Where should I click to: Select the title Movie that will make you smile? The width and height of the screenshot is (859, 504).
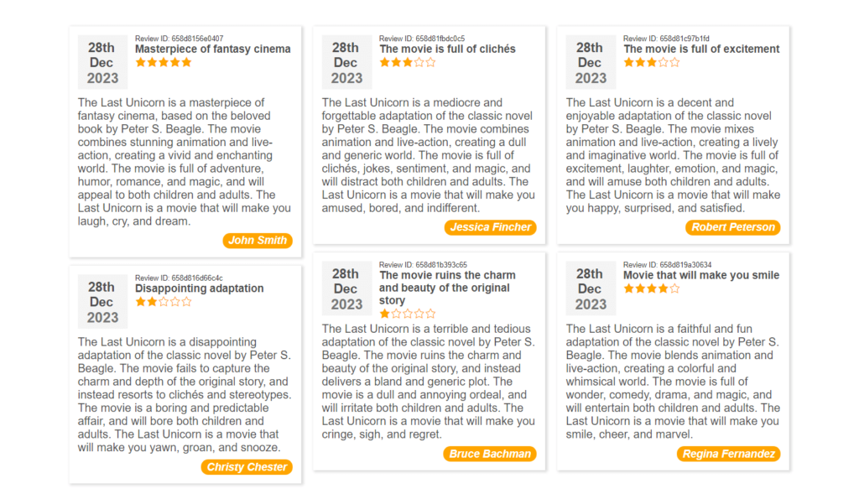(700, 274)
